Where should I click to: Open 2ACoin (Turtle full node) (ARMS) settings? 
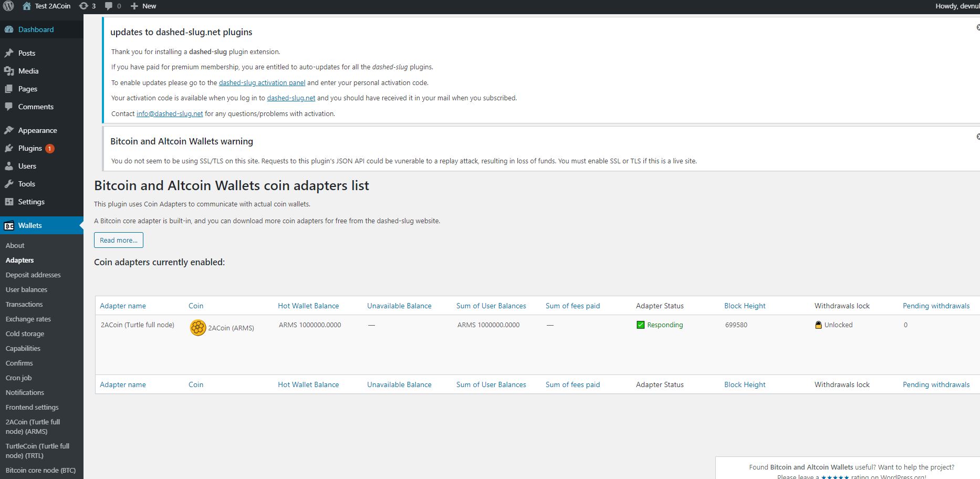pyautogui.click(x=33, y=426)
